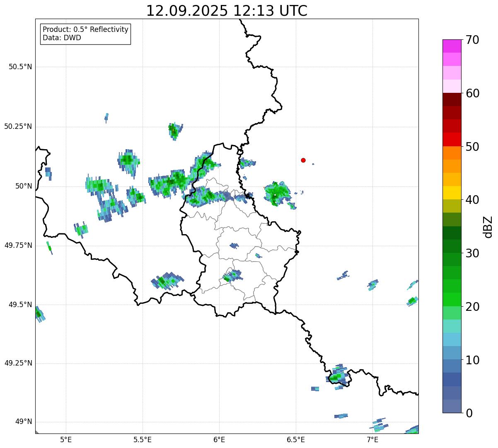The image size is (498, 448).
Task: Click the large radar echo southwest of red marker
Action: point(277,193)
